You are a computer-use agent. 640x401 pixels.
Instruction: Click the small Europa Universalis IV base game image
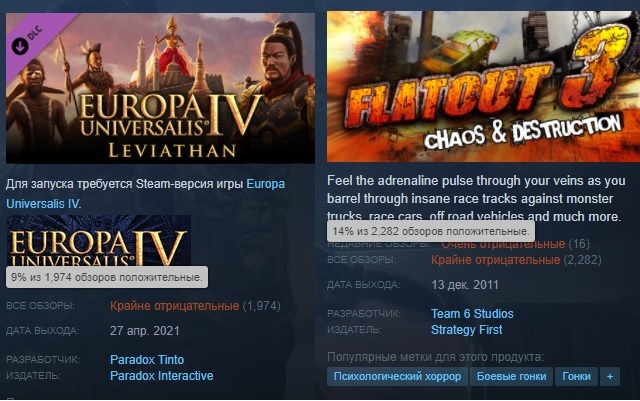pos(98,241)
